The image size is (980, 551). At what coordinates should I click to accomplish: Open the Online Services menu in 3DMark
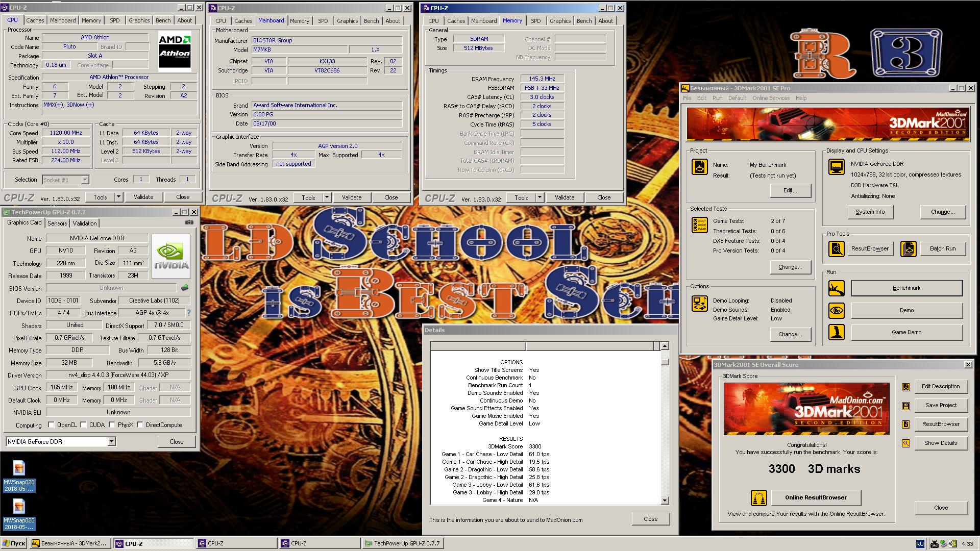click(x=771, y=98)
